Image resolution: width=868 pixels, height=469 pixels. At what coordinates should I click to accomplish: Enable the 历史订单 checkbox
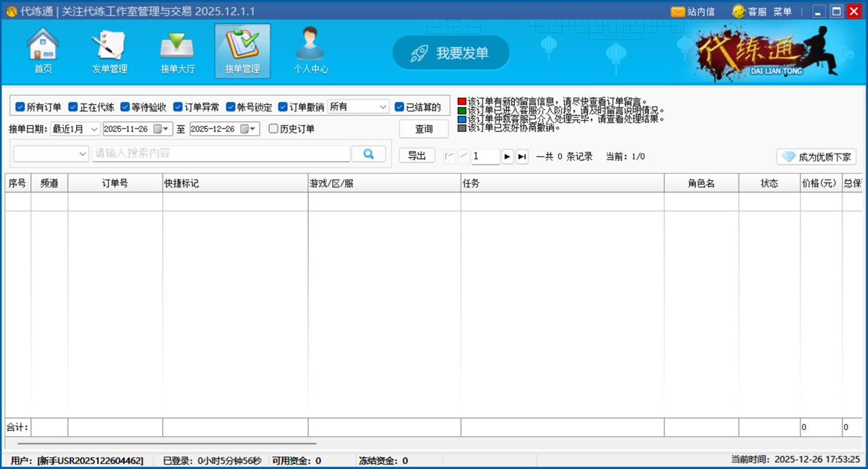[x=273, y=128]
